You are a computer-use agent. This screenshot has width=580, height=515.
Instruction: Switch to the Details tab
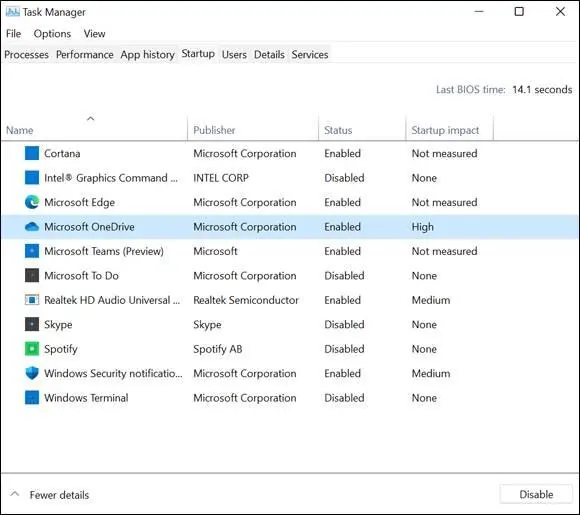click(x=269, y=55)
